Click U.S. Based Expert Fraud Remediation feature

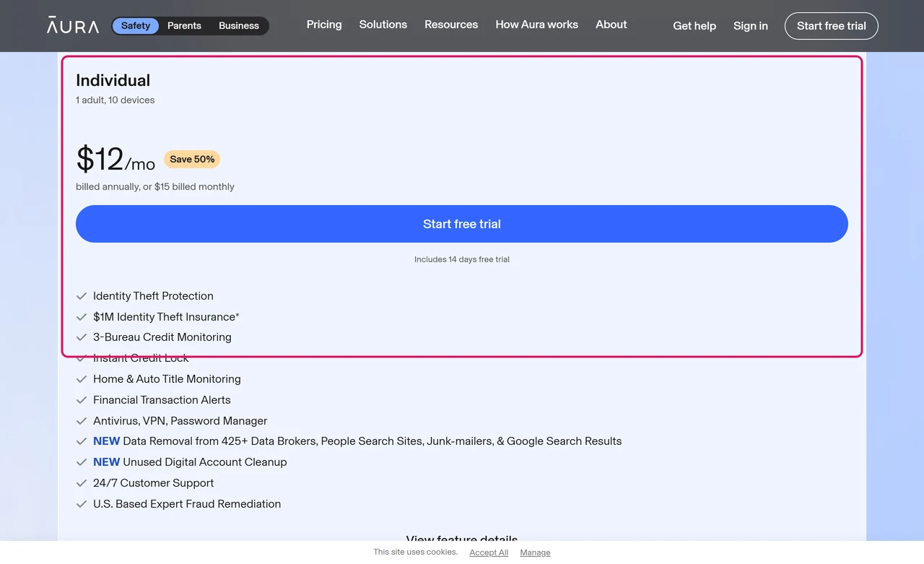(187, 504)
